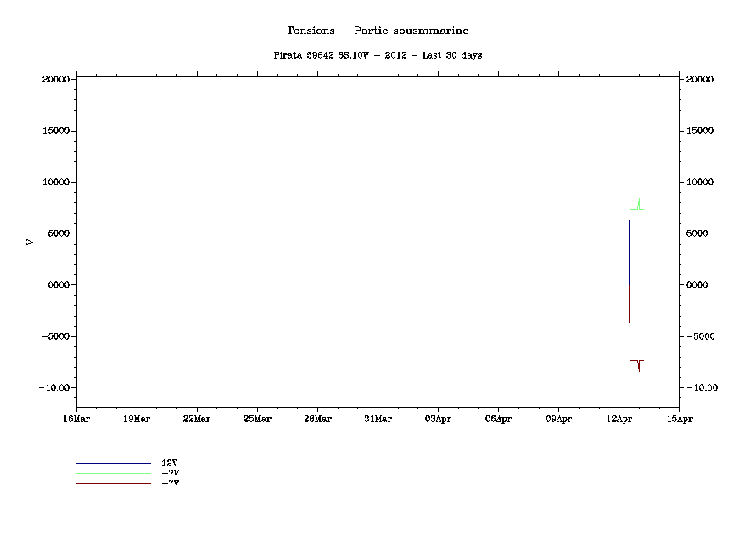This screenshot has width=756, height=535.
Task: Select the +7V legend label
Action: (169, 473)
